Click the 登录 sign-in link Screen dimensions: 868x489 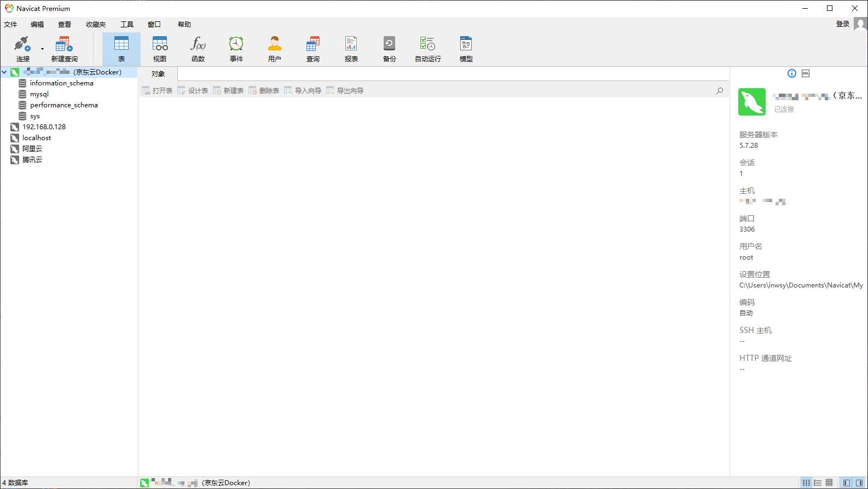pyautogui.click(x=843, y=24)
